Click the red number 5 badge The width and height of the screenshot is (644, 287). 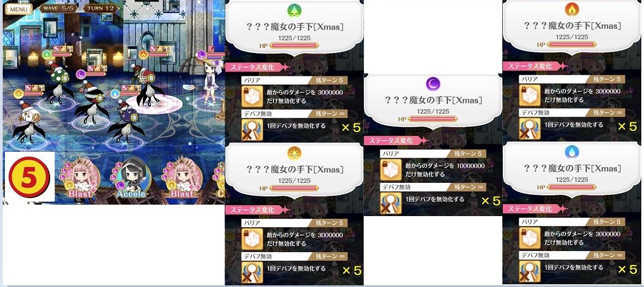(29, 177)
